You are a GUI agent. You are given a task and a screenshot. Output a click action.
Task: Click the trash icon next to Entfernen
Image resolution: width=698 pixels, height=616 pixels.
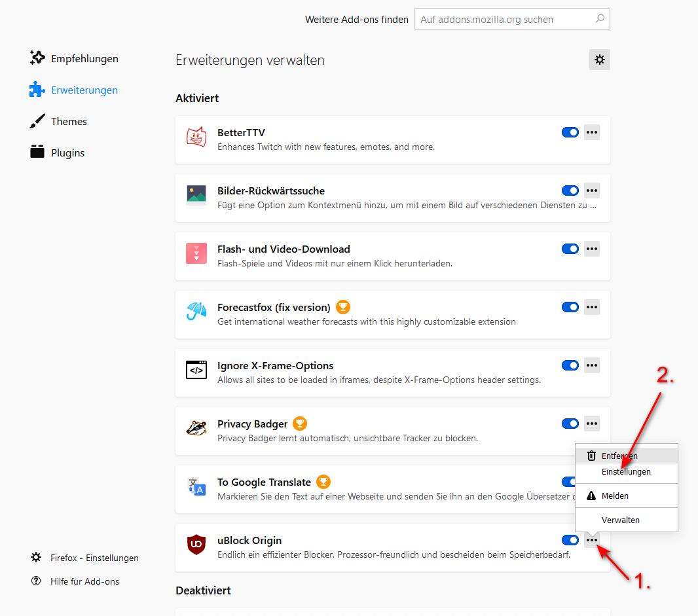pos(591,456)
